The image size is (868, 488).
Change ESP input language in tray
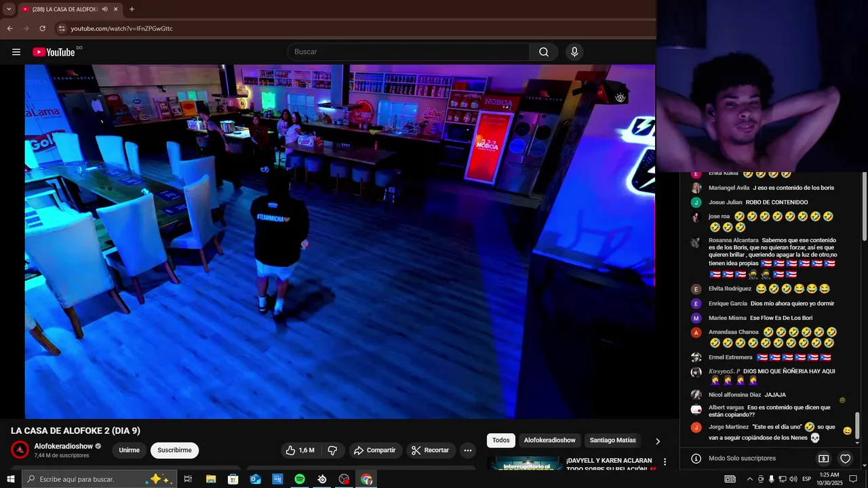pyautogui.click(x=806, y=479)
